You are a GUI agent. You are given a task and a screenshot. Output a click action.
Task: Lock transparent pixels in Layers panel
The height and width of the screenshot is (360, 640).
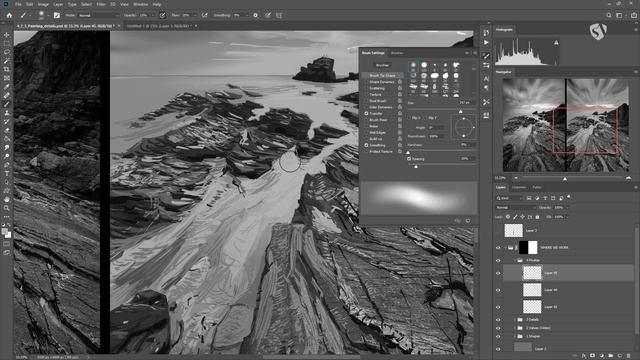[508, 217]
